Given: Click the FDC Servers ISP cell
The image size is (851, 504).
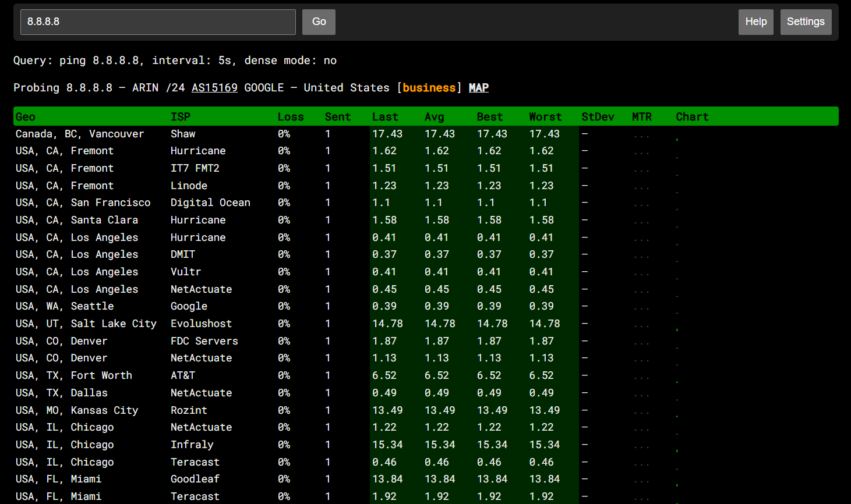Looking at the screenshot, I should tap(204, 341).
